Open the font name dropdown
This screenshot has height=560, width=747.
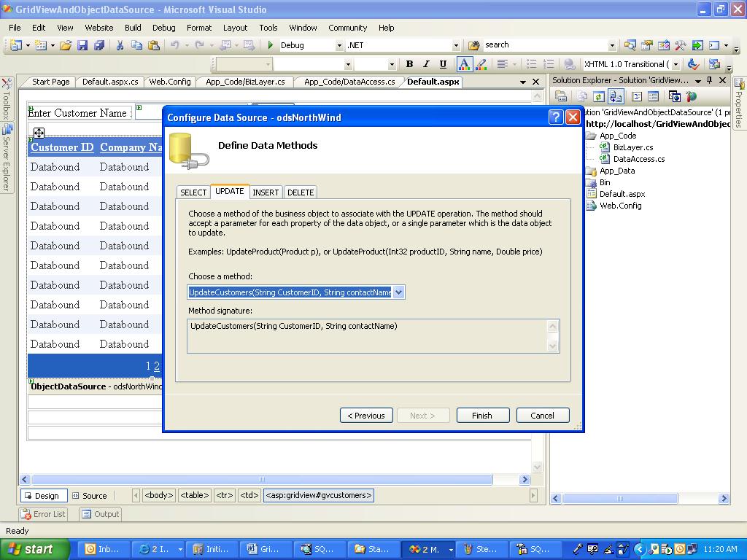[348, 64]
